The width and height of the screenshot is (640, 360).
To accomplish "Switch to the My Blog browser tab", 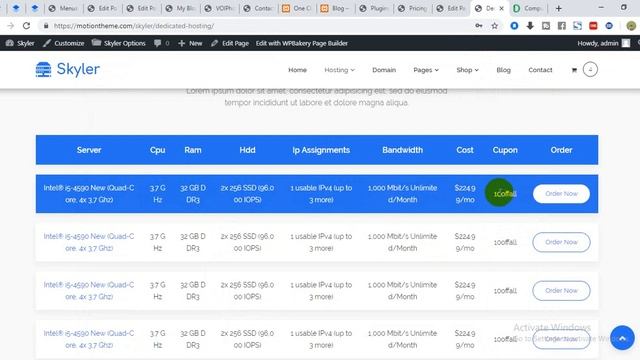I will tap(180, 8).
